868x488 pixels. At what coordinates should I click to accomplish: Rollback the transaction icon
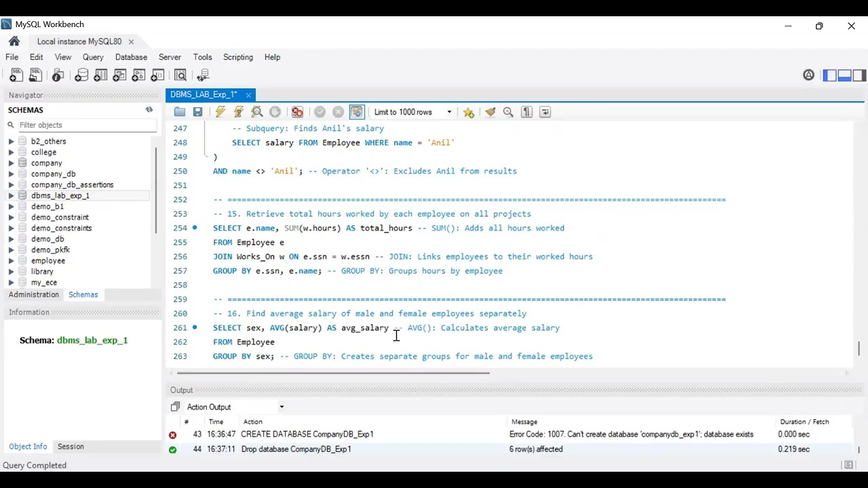pos(338,112)
